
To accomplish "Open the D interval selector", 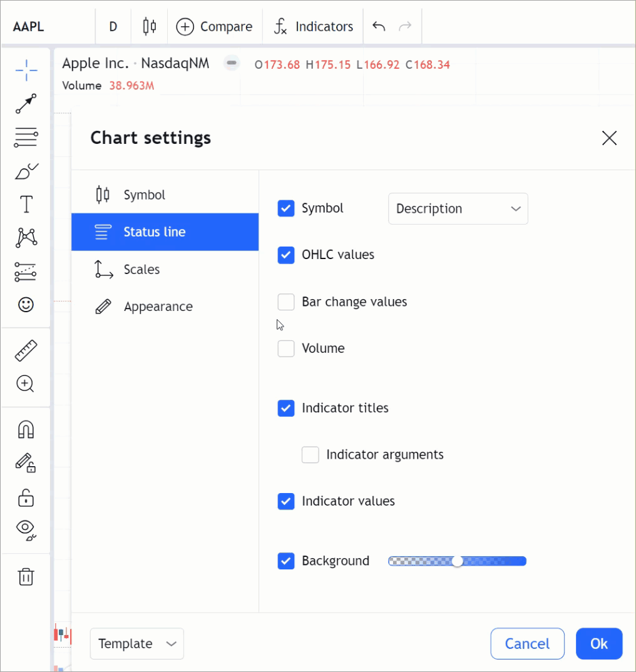I will coord(113,26).
